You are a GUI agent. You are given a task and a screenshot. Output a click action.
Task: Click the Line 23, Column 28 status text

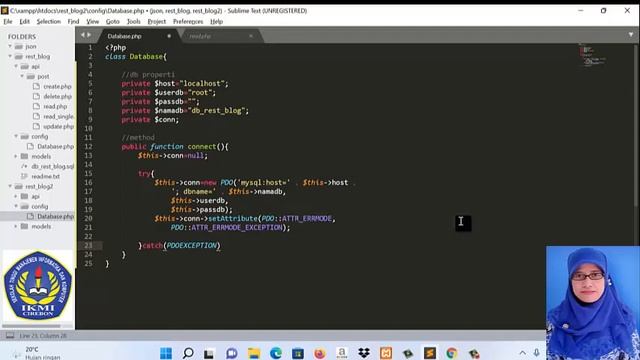(x=43, y=336)
